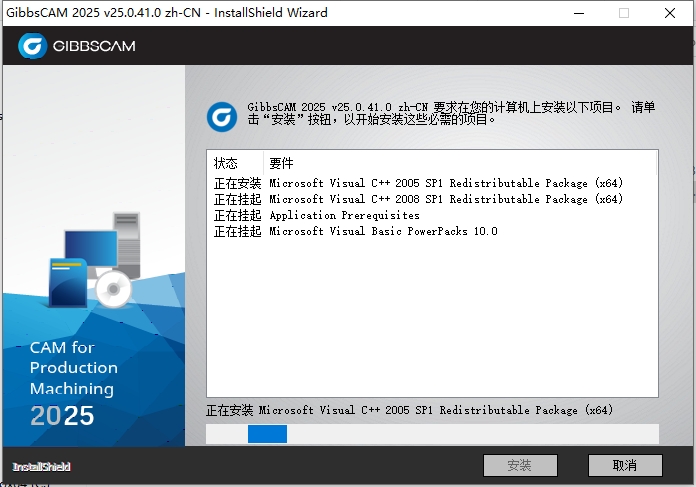696x487 pixels.
Task: Select the 要件 column header
Action: 460,163
